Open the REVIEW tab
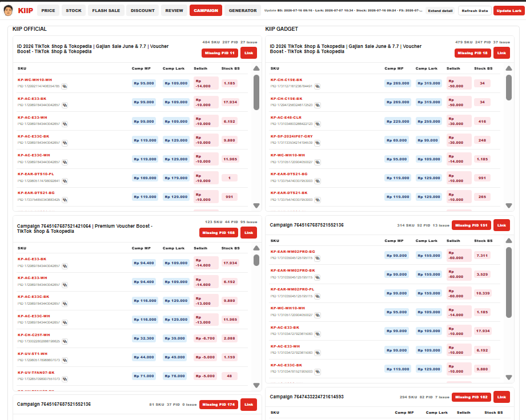This screenshot has width=526, height=420. click(x=174, y=10)
